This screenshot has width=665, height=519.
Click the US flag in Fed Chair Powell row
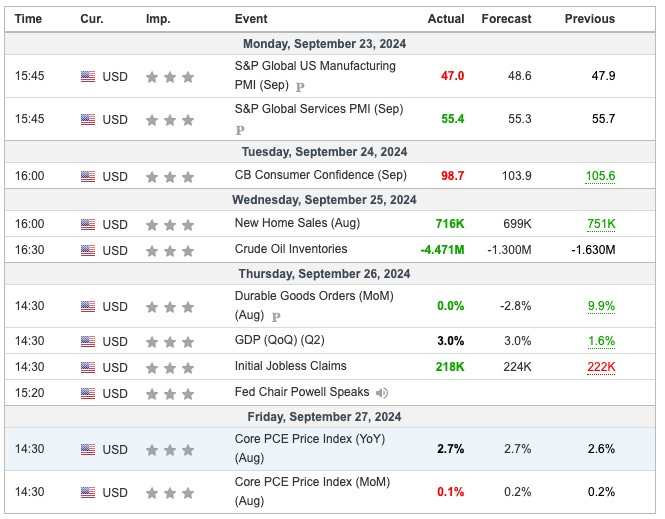coord(88,393)
